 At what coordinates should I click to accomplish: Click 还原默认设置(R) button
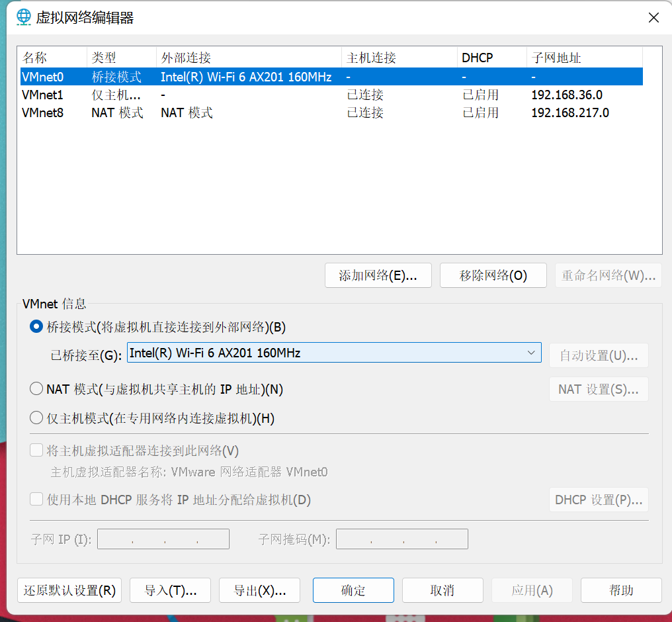69,591
